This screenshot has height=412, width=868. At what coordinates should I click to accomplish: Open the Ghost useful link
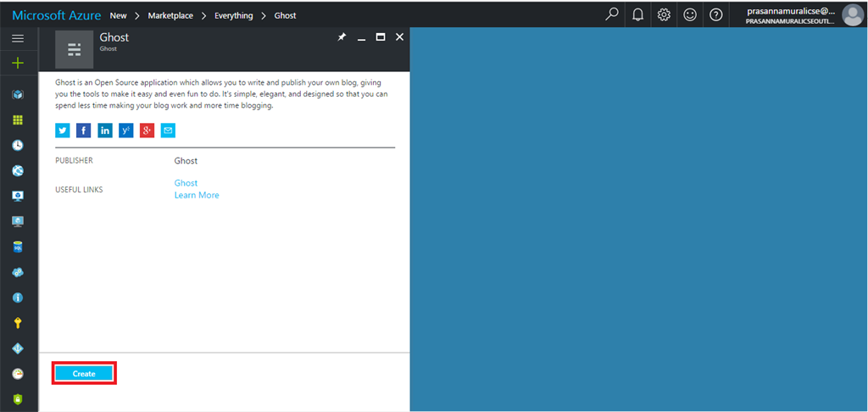coord(186,183)
